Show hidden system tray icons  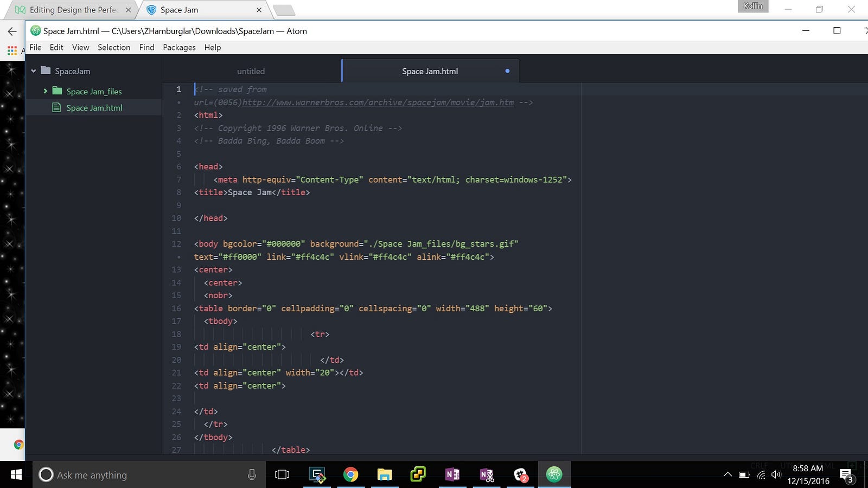[727, 475]
